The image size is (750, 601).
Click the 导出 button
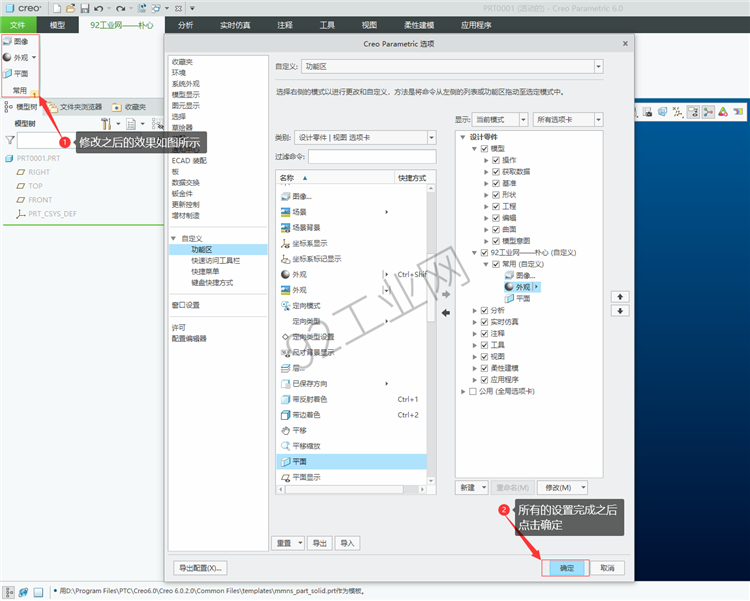point(320,543)
